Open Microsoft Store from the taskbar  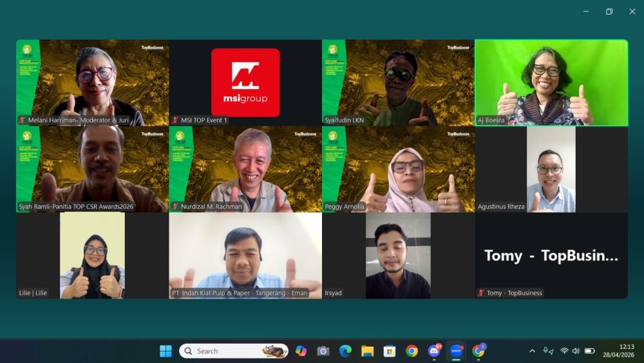(x=390, y=351)
